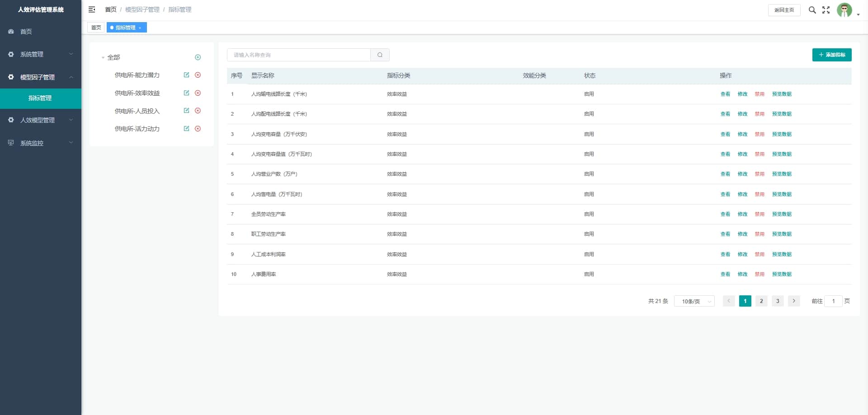
Task: Focus the name search input field
Action: 298,55
